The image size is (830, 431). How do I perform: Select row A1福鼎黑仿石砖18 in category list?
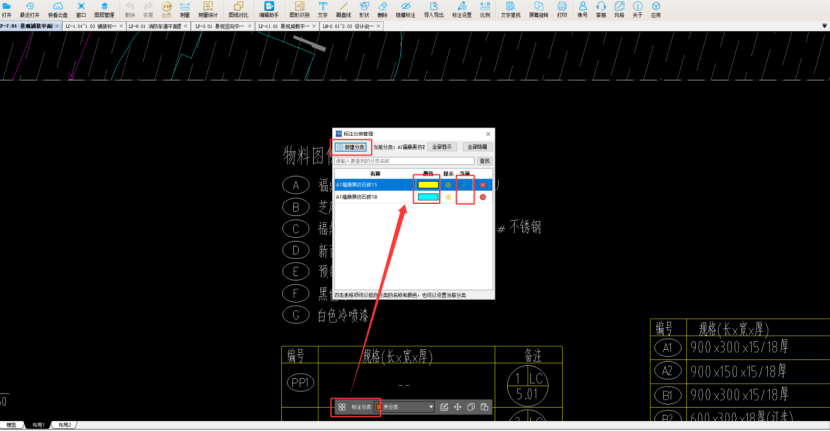[413, 197]
